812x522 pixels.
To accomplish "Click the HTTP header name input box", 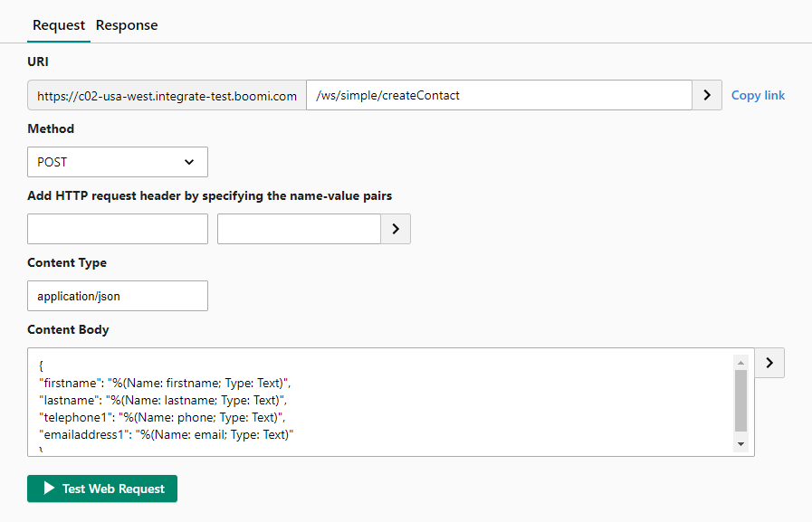I will [117, 228].
